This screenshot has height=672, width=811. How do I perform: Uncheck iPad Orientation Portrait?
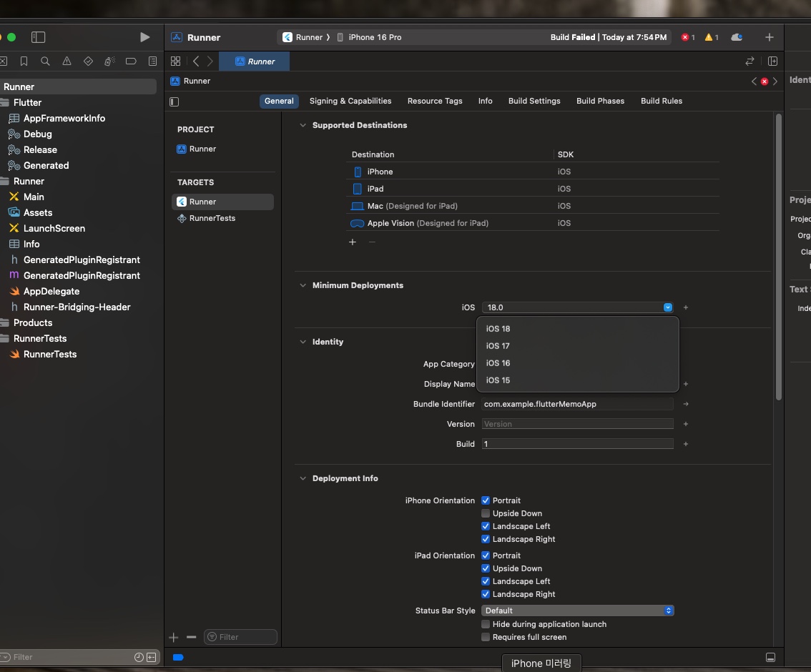(x=486, y=555)
